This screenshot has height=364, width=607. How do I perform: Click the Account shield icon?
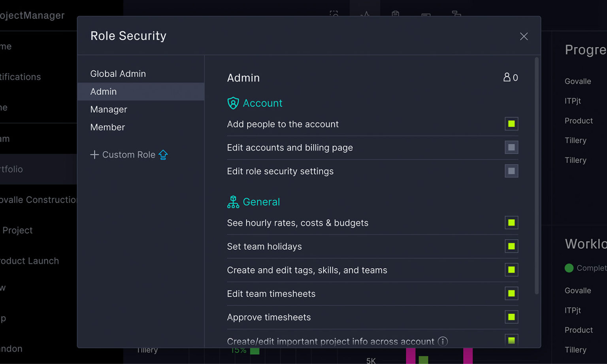pyautogui.click(x=233, y=103)
